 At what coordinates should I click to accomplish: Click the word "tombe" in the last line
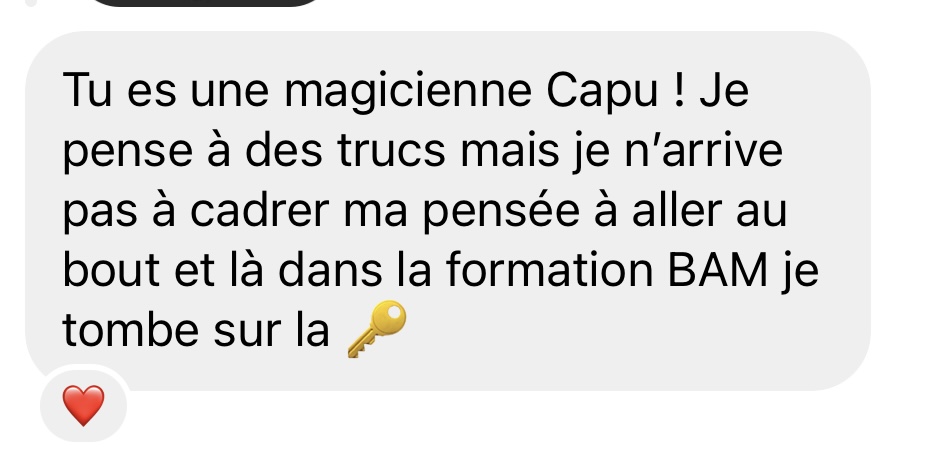pyautogui.click(x=130, y=329)
